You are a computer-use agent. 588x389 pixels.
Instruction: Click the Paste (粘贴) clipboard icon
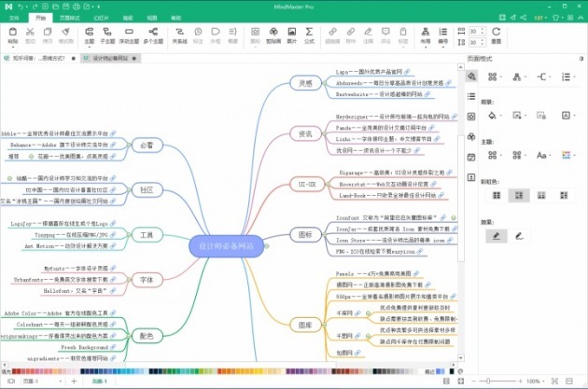(13, 33)
